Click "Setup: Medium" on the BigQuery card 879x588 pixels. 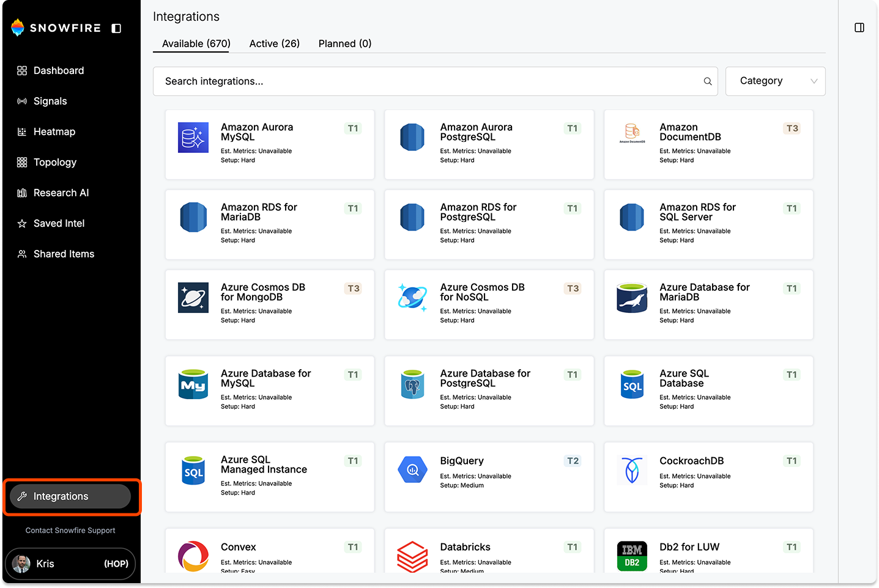(462, 485)
